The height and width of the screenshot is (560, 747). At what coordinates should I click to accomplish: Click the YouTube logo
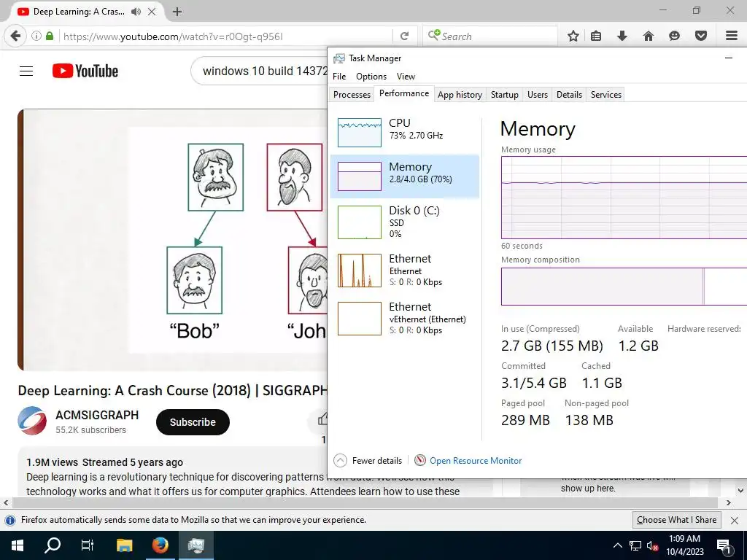tap(85, 71)
